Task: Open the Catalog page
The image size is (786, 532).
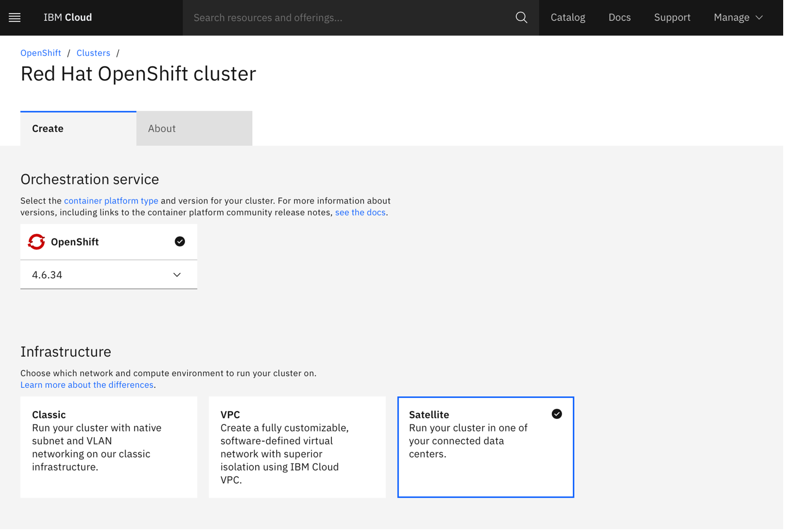Action: pyautogui.click(x=568, y=18)
